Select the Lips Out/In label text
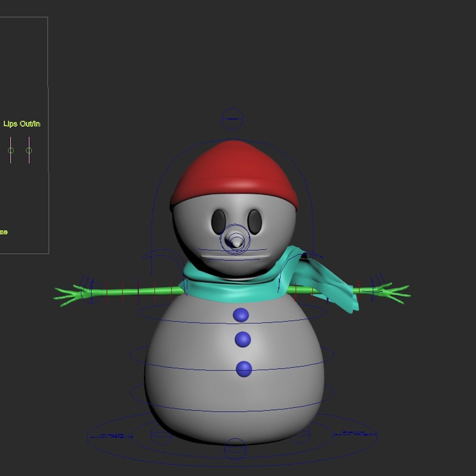Image resolution: width=476 pixels, height=476 pixels. [x=22, y=124]
